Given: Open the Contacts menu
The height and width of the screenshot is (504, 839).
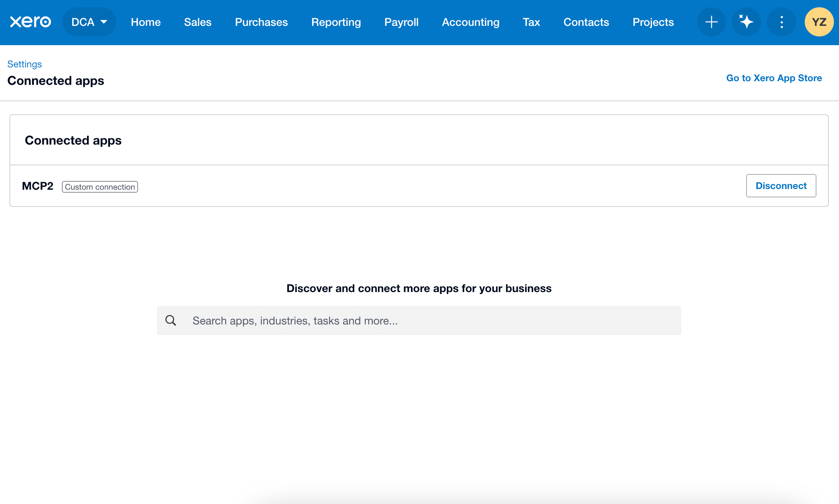Looking at the screenshot, I should click(586, 22).
